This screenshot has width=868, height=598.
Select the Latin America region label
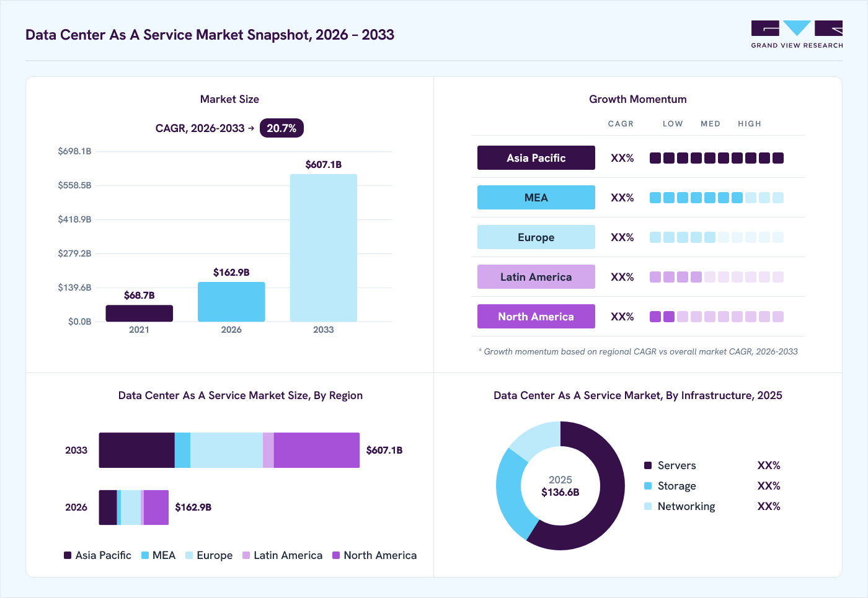point(536,277)
